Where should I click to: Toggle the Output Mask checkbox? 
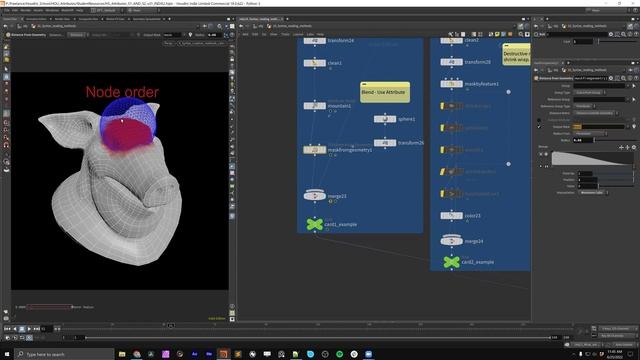(x=539, y=127)
